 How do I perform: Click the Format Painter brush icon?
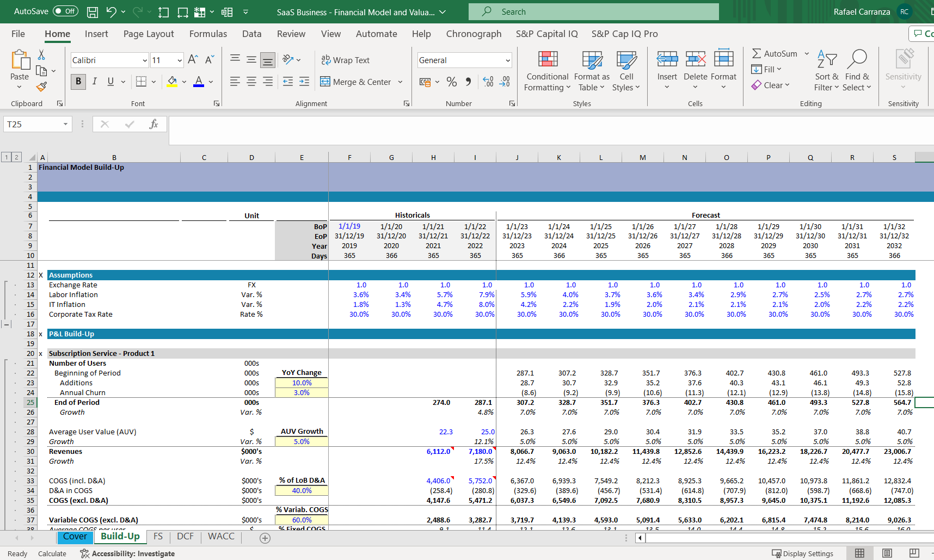point(41,87)
